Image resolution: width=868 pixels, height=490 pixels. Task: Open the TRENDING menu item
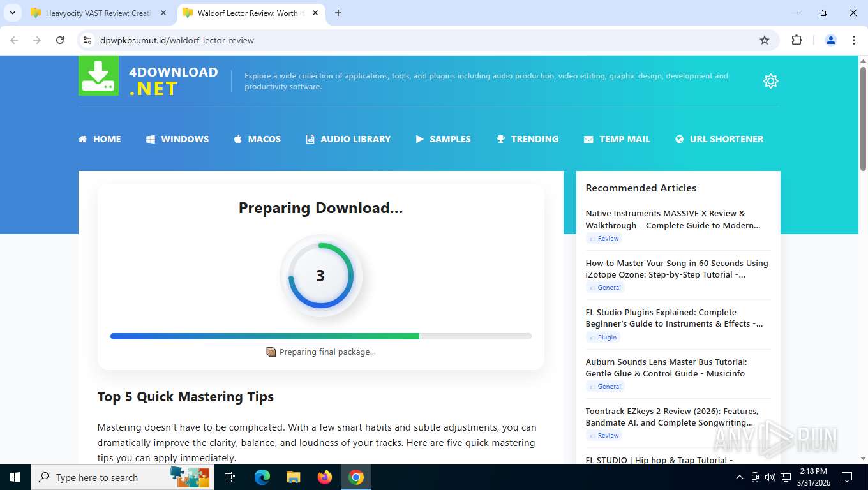point(527,139)
